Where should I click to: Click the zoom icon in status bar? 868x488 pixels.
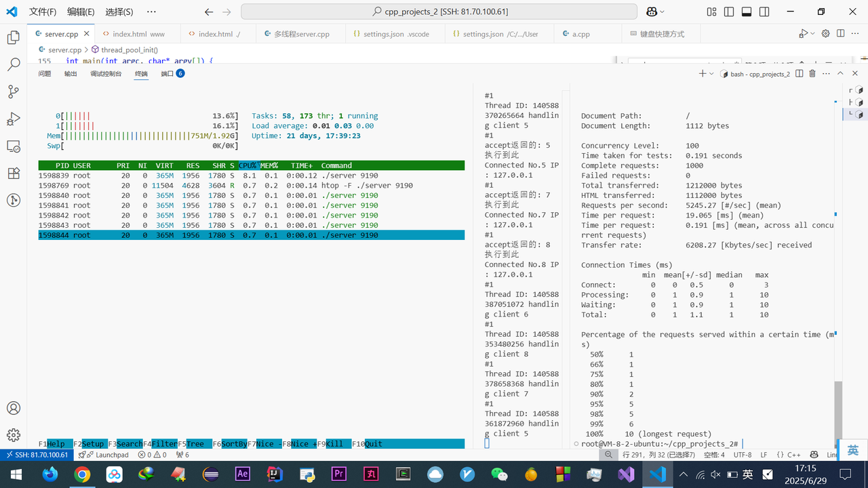[608, 455]
